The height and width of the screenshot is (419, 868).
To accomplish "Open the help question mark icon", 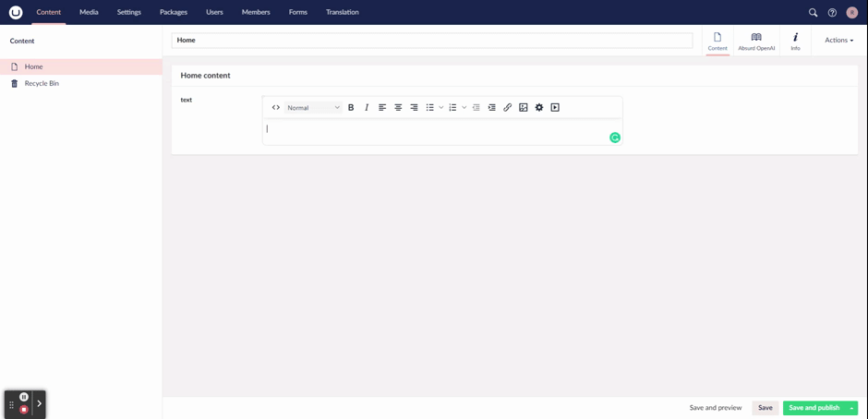I will (x=832, y=12).
